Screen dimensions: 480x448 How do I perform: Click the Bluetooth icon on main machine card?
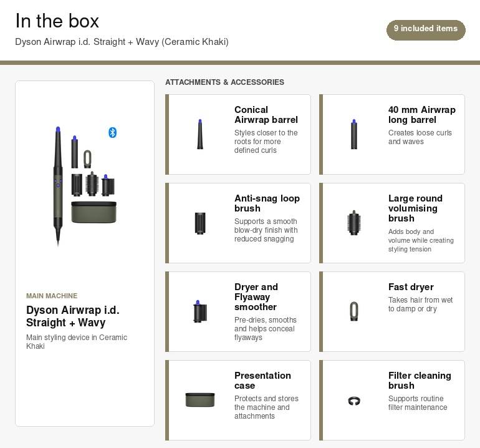point(112,132)
